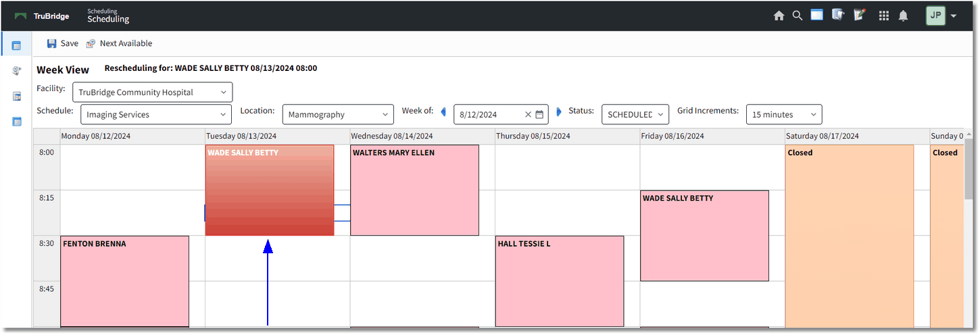Click the Saturday Closed block
Screen dimensions: 980x335
pyautogui.click(x=850, y=236)
